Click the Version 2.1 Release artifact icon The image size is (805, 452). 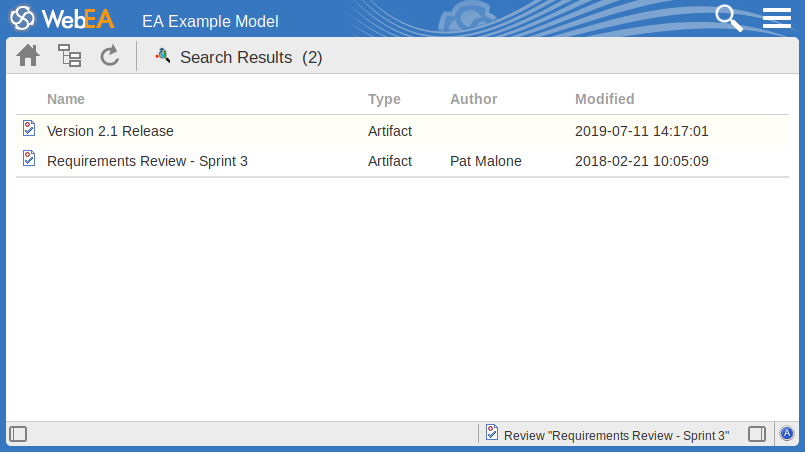[x=29, y=129]
